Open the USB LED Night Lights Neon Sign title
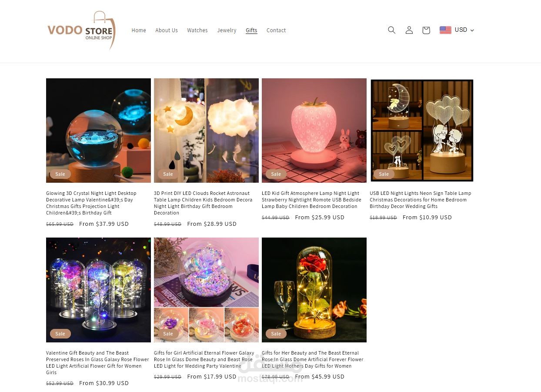The width and height of the screenshot is (541, 392). coord(420,200)
